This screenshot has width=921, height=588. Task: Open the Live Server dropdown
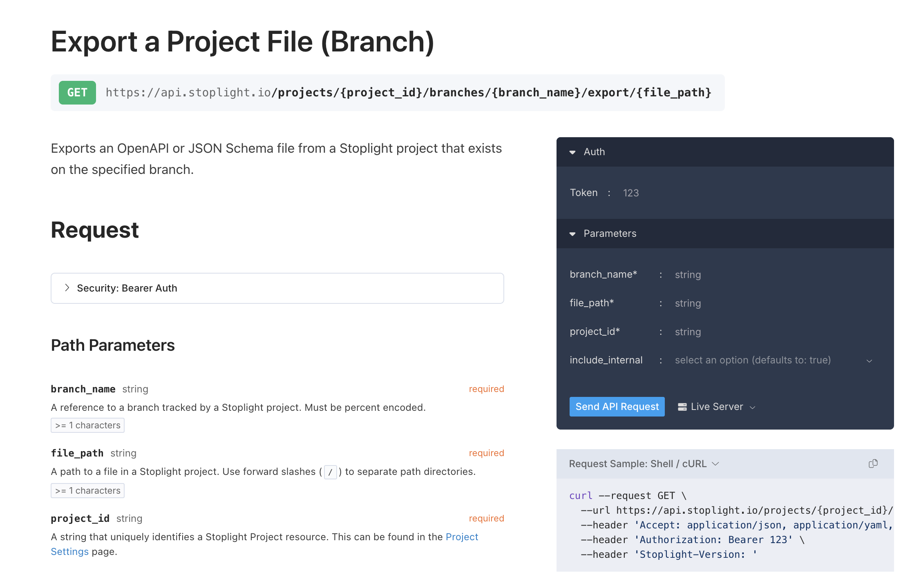(x=717, y=407)
